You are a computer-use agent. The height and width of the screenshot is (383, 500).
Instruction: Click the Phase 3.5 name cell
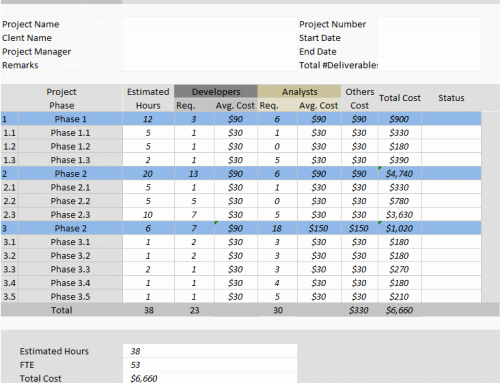pos(70,296)
